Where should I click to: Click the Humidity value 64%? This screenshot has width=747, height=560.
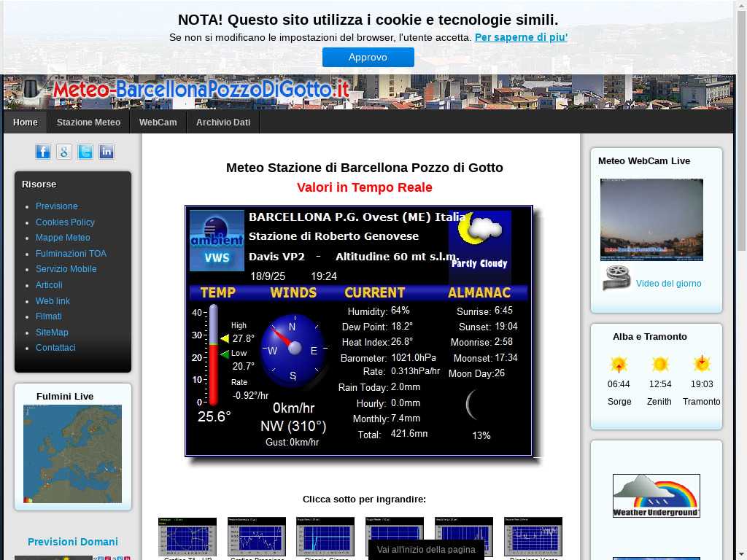pos(400,311)
